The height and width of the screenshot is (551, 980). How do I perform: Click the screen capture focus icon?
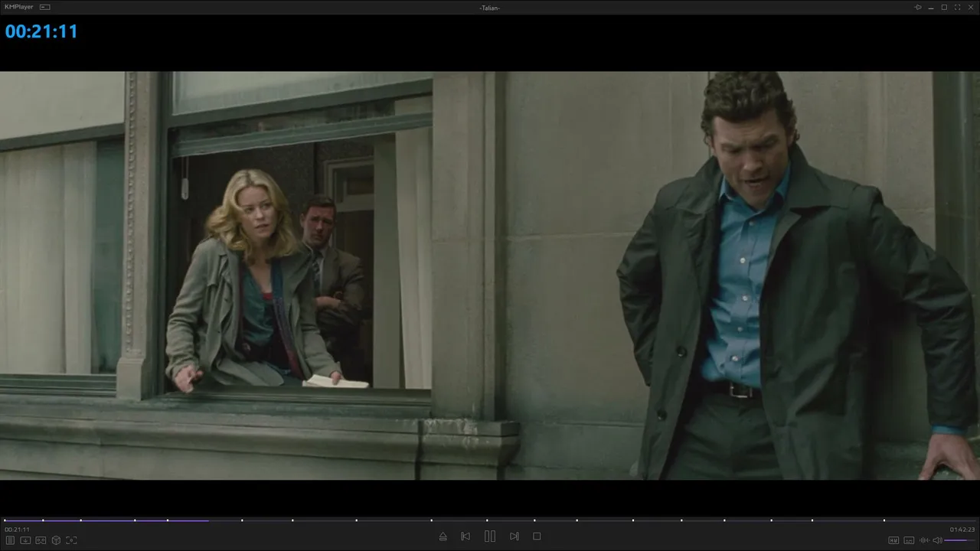71,540
